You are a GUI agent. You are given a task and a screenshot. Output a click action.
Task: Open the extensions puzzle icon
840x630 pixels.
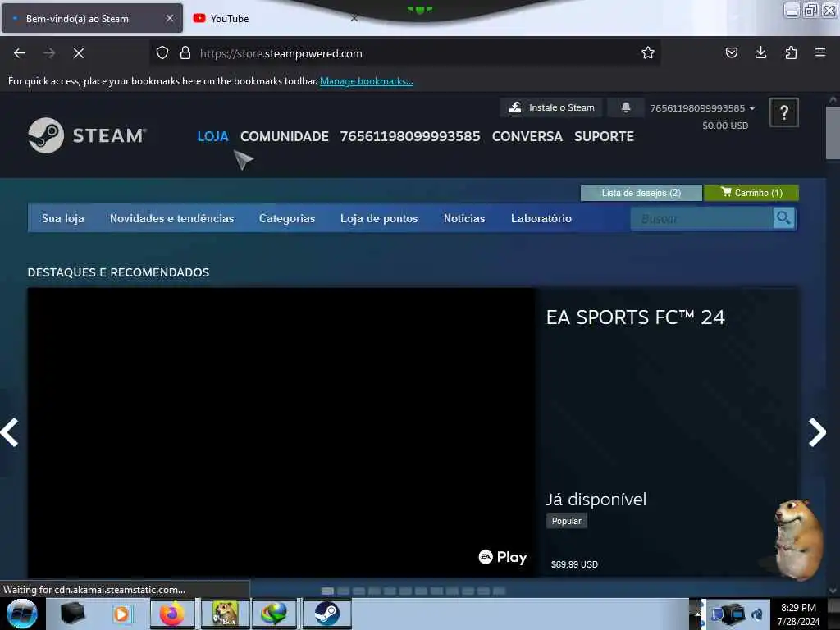(x=791, y=53)
